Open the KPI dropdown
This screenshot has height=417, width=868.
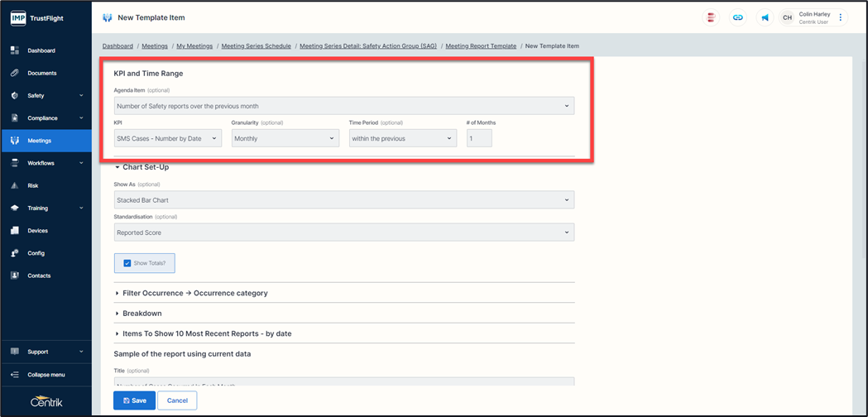pos(167,139)
